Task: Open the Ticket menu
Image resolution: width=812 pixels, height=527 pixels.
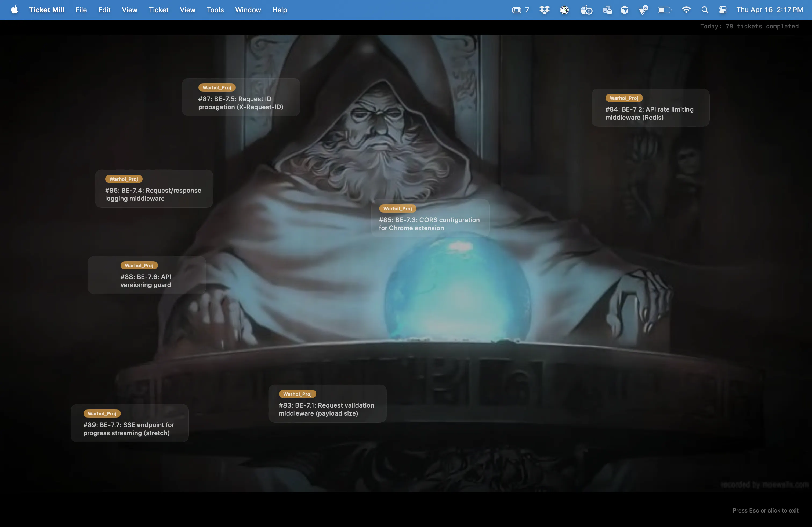Action: point(159,10)
